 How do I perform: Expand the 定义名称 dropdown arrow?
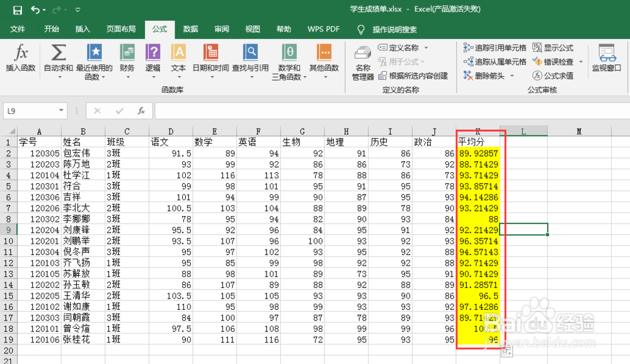426,48
